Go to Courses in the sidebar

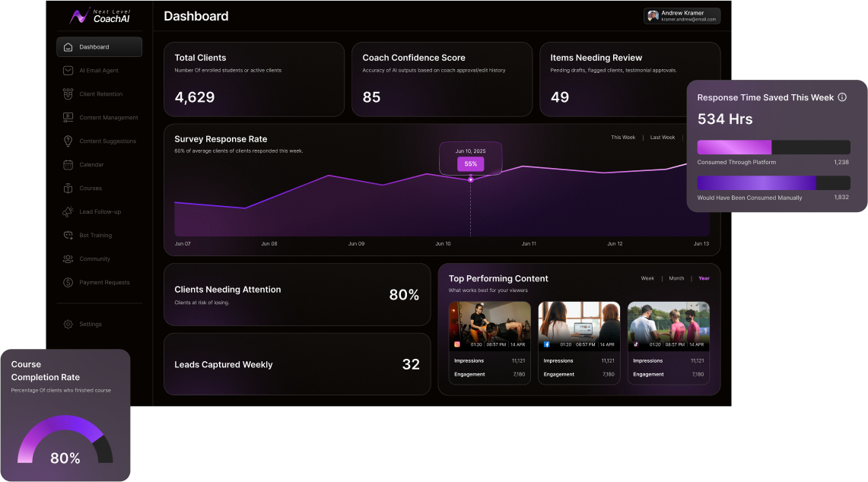pos(90,189)
